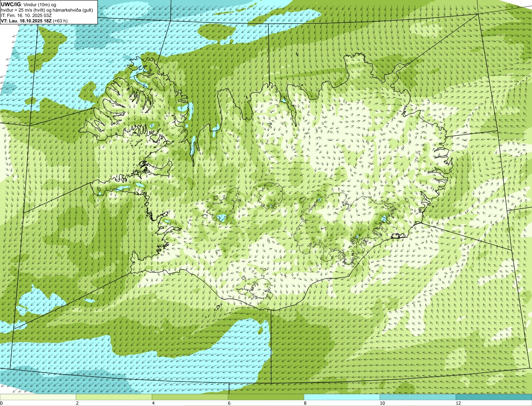The height and width of the screenshot is (406, 532).
Task: Click the legend scale label '4'
Action: pyautogui.click(x=153, y=403)
